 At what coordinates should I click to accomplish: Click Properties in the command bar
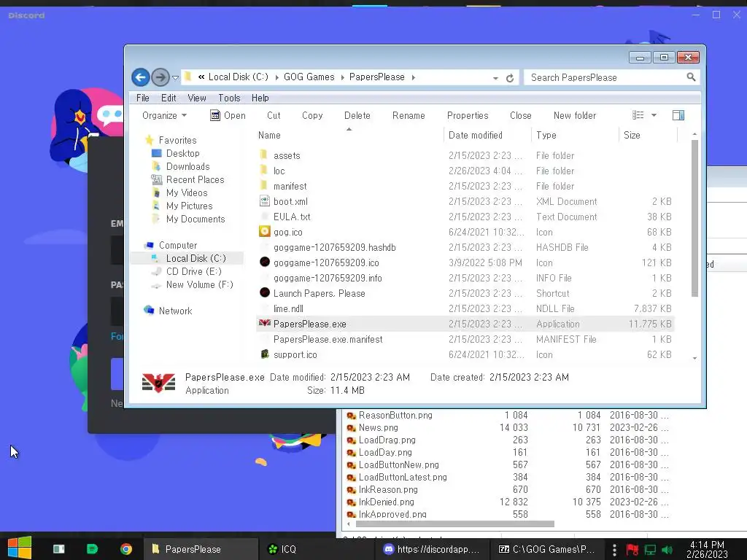468,116
